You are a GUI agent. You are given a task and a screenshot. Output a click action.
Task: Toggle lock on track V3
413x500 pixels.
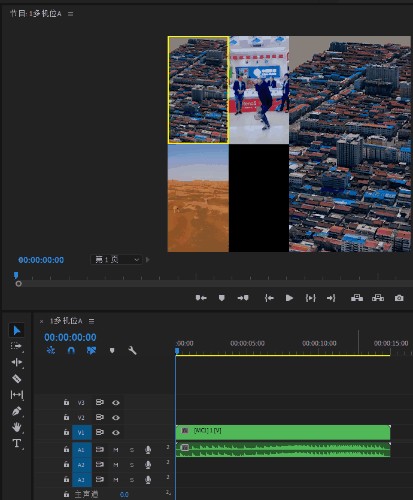(x=66, y=402)
